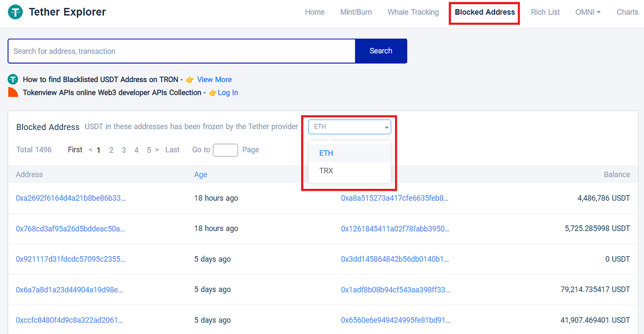Click the finger emoji before Log In

[x=212, y=93]
